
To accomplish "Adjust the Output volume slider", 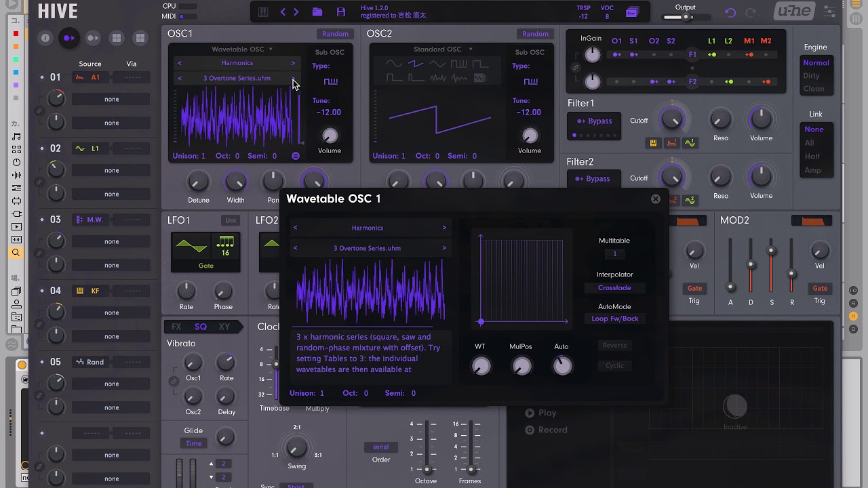I will [x=686, y=17].
